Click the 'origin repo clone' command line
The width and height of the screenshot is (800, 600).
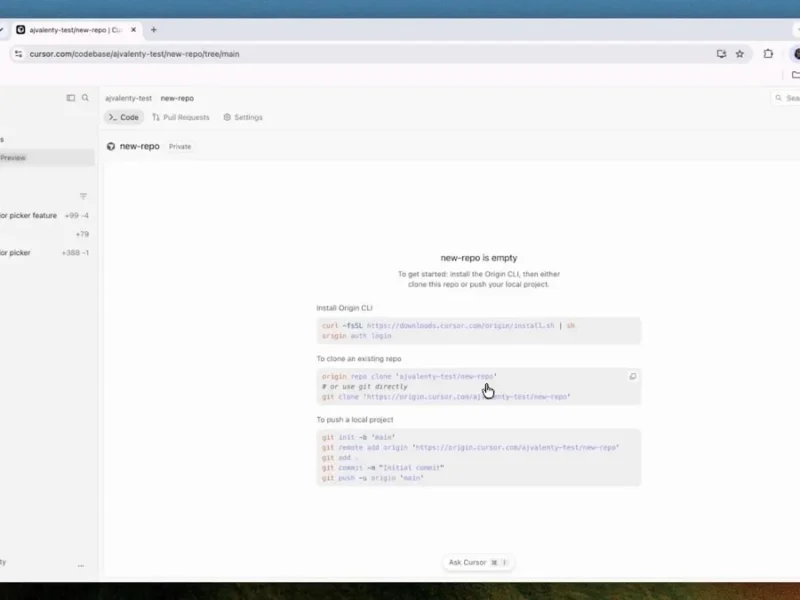[x=409, y=377]
